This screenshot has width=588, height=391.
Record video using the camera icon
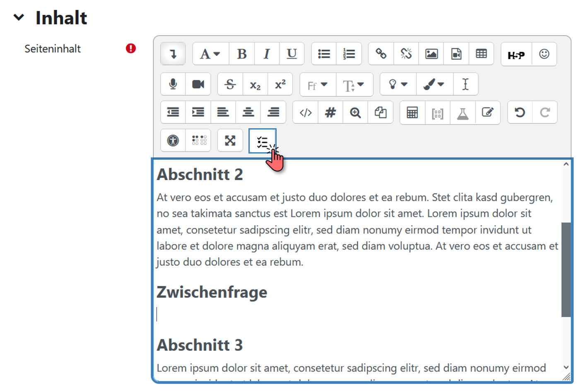coord(198,84)
